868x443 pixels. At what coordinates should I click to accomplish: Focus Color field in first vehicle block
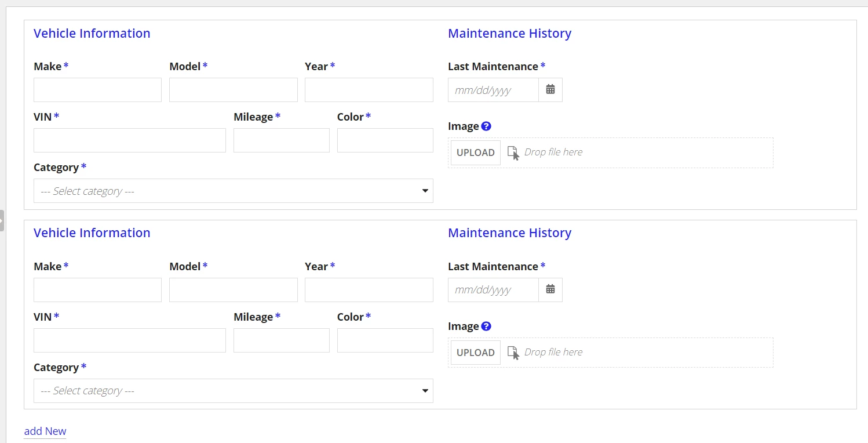pyautogui.click(x=385, y=140)
